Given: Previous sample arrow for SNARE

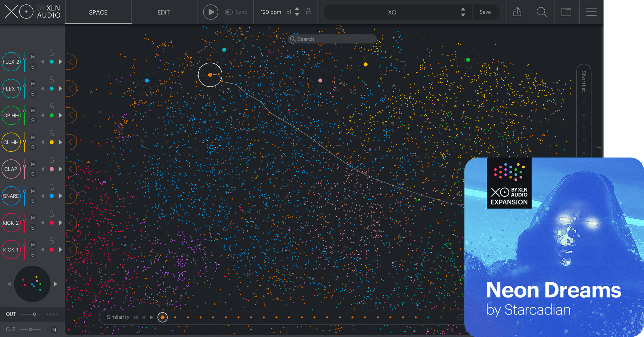Looking at the screenshot, I should tap(43, 196).
